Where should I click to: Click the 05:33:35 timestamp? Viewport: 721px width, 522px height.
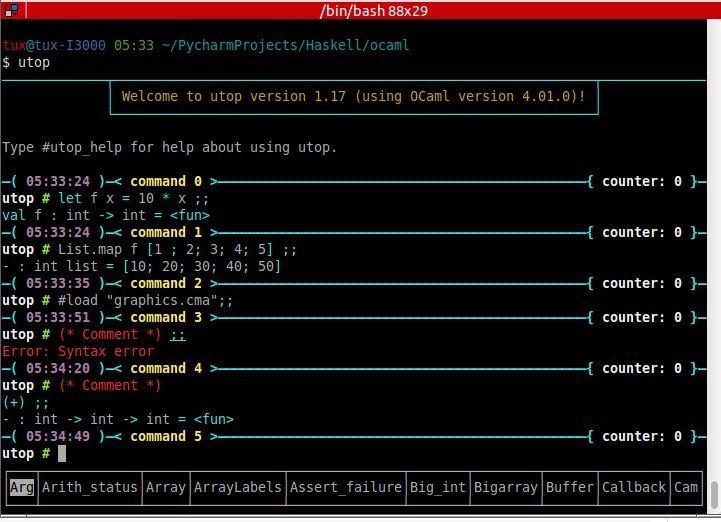[58, 284]
